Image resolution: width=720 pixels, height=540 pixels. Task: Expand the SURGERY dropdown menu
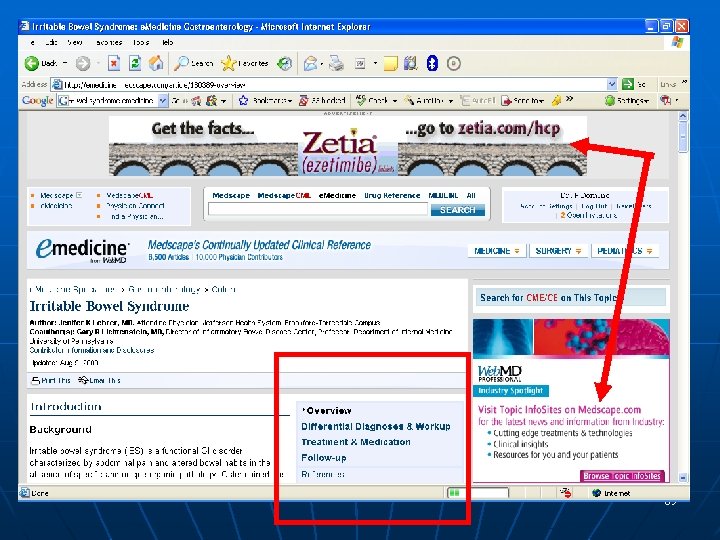point(579,251)
